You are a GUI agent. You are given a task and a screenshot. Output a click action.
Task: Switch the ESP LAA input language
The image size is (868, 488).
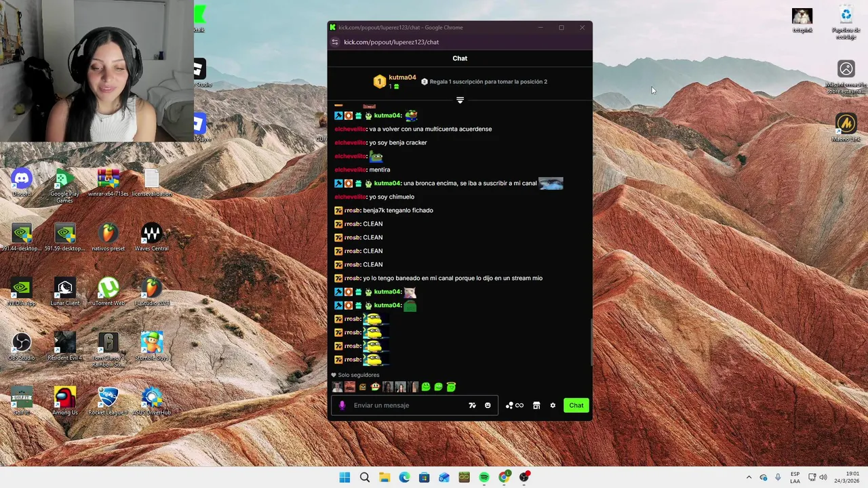tap(795, 477)
